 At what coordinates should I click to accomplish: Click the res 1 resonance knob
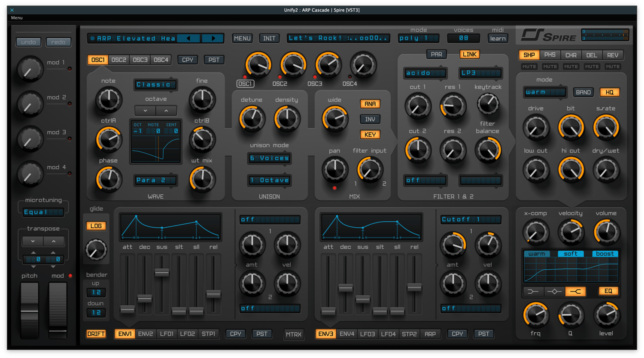point(453,106)
